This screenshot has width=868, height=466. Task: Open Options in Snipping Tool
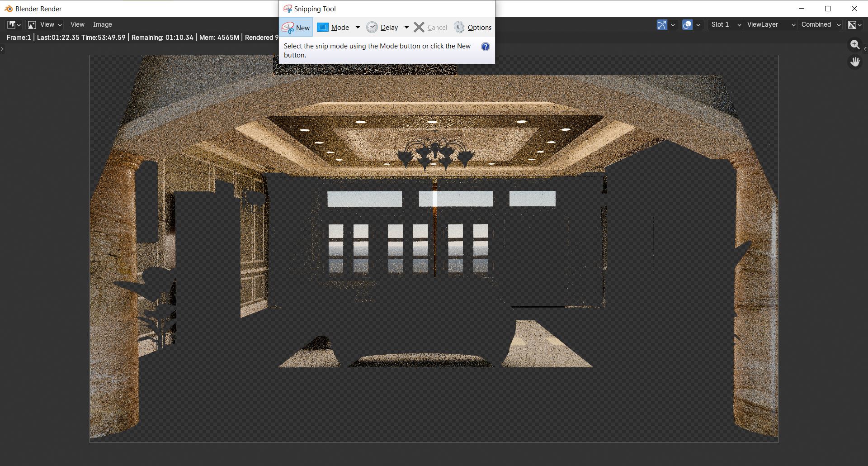[x=472, y=28]
